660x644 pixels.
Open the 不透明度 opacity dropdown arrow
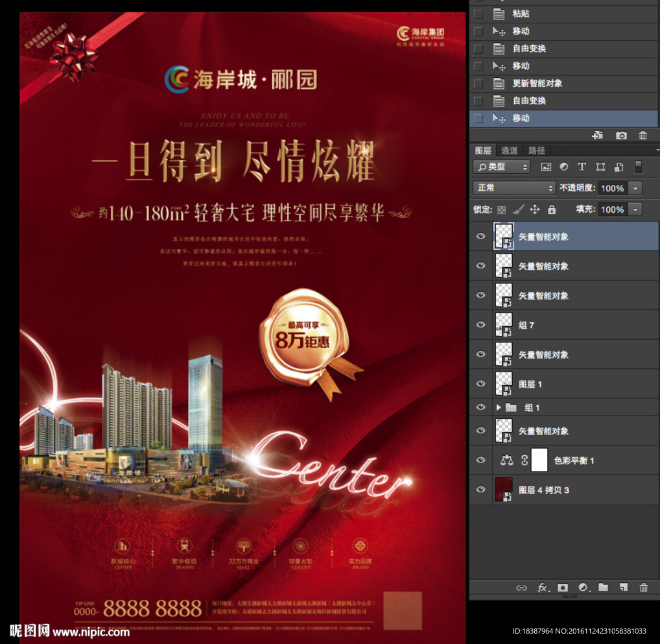tap(635, 188)
